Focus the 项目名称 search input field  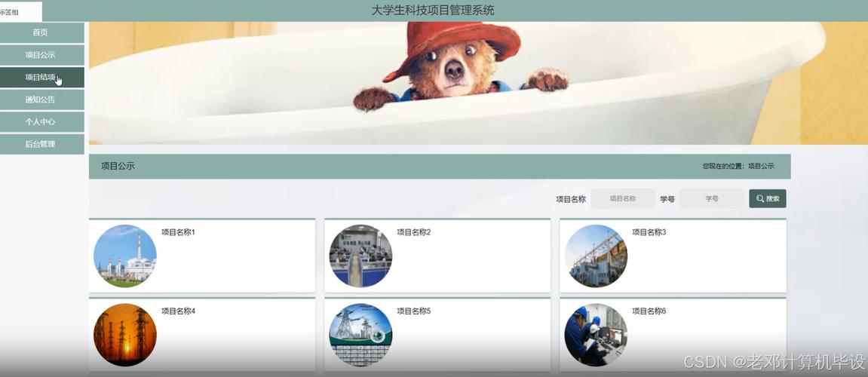tap(623, 199)
